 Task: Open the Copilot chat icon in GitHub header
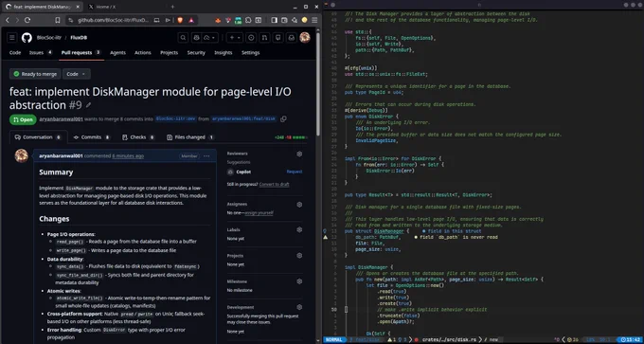pyautogui.click(x=196, y=37)
